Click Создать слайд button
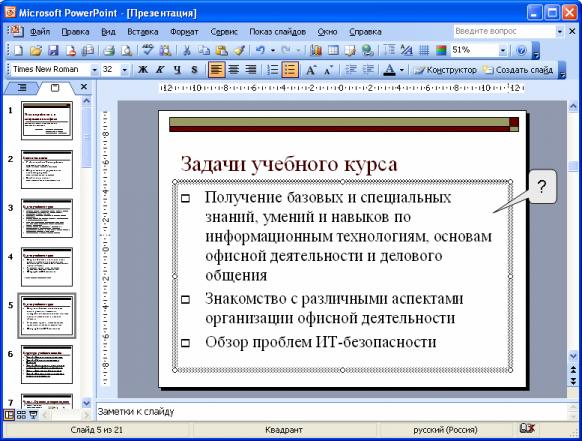 [518, 70]
